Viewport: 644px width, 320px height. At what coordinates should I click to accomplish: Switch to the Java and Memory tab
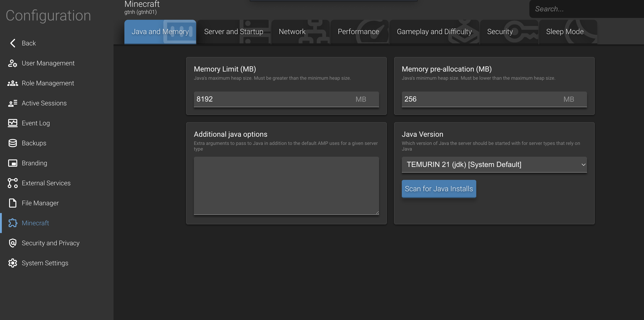point(160,32)
